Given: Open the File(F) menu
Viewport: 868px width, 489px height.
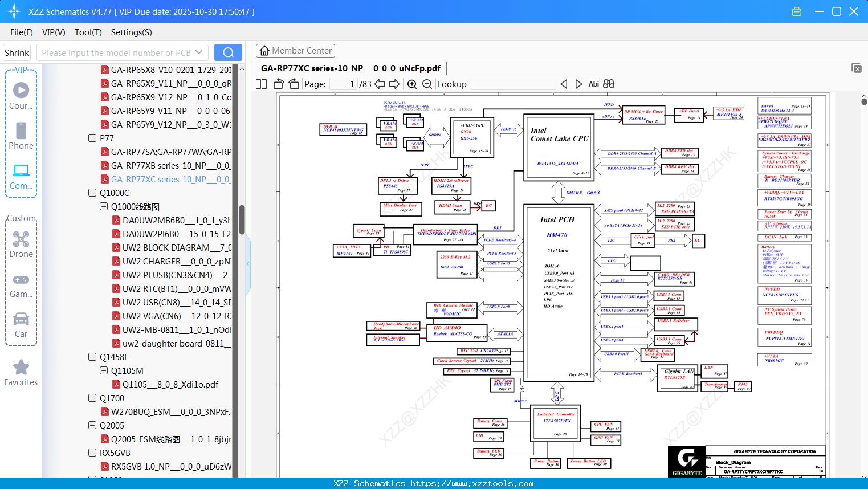Looking at the screenshot, I should click(22, 32).
